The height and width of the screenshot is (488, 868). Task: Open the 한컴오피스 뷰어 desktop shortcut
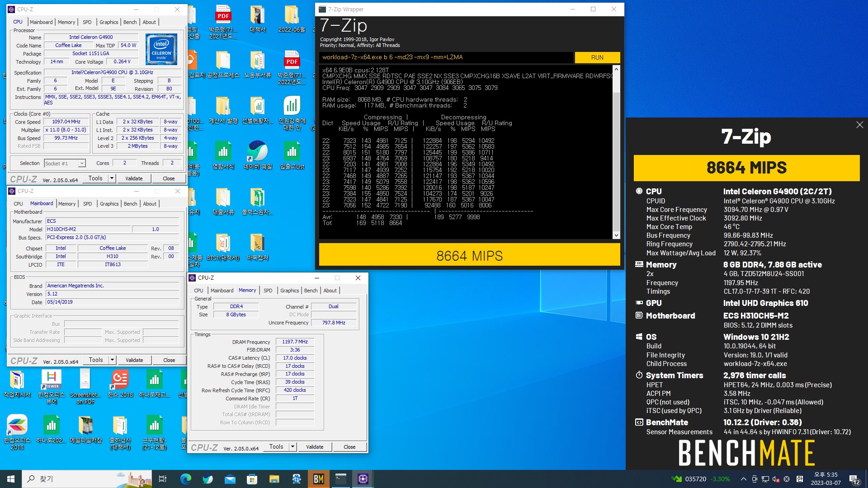[52, 386]
